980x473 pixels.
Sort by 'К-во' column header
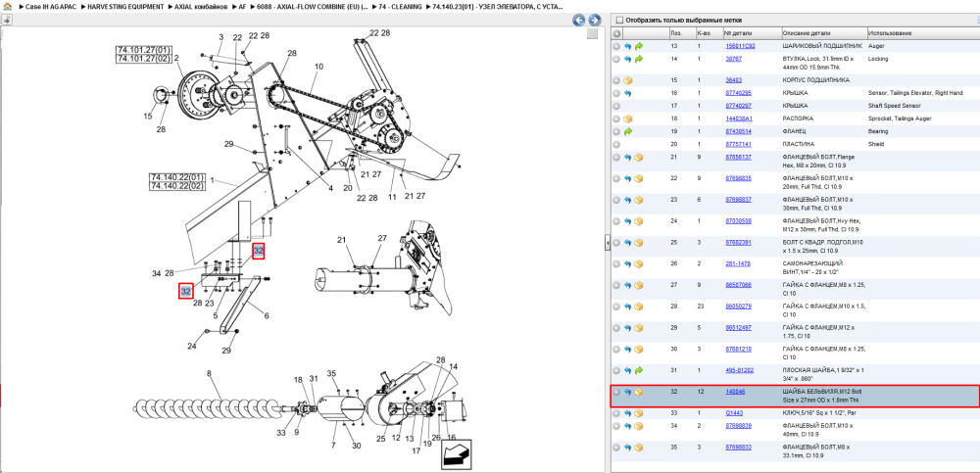703,33
